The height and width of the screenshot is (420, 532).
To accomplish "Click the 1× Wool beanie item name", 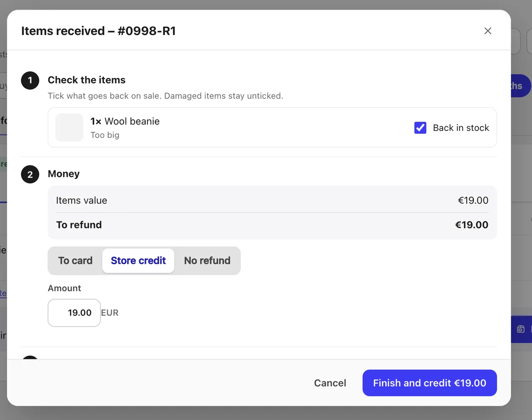I will tap(125, 121).
